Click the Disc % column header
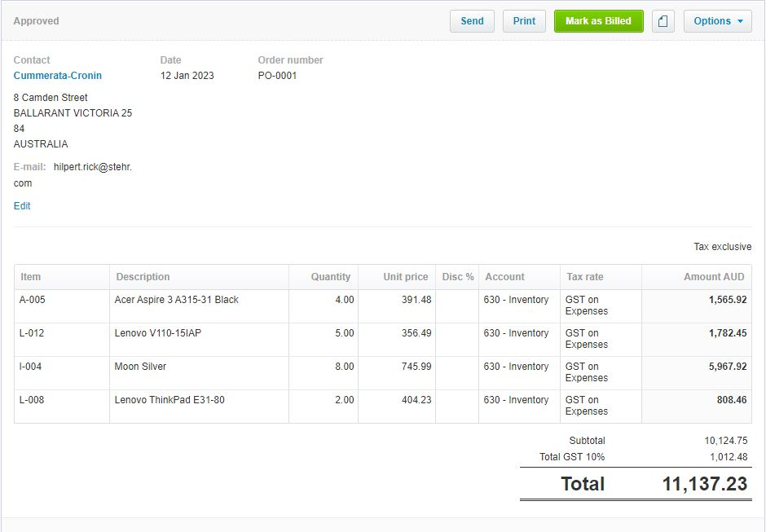Viewport: 766px width, 532px height. tap(458, 276)
